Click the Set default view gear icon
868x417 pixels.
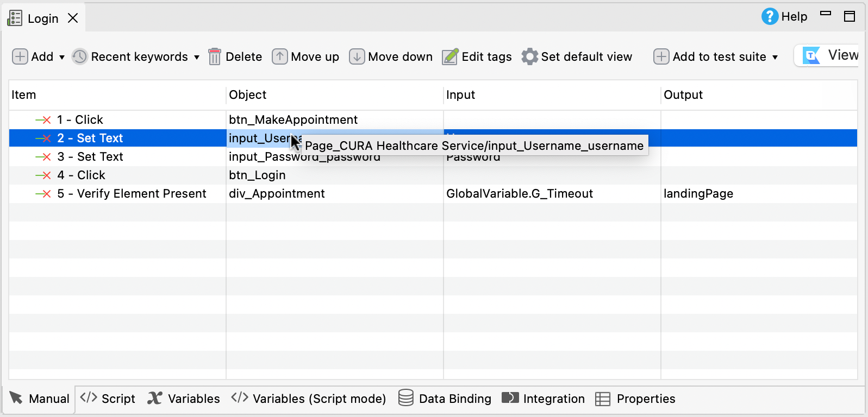coord(529,56)
